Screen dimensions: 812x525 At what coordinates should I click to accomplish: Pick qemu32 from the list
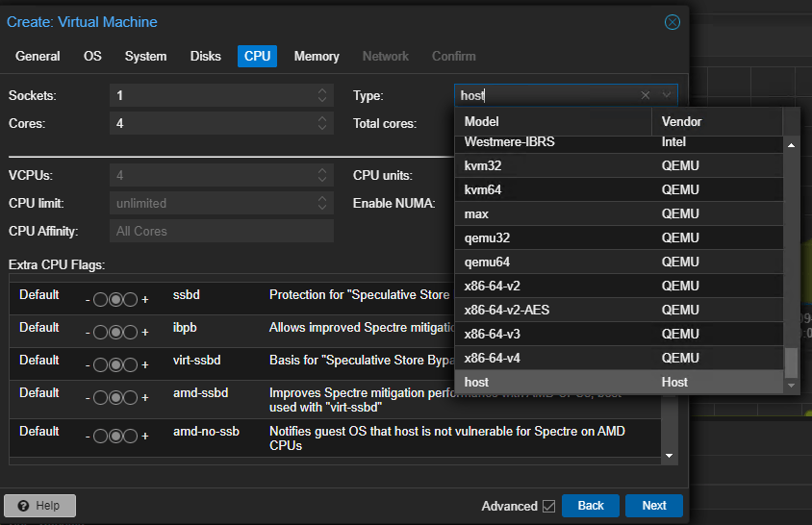coord(619,237)
